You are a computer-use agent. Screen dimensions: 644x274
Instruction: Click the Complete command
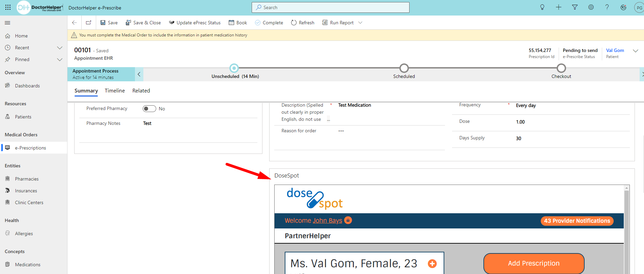click(269, 23)
